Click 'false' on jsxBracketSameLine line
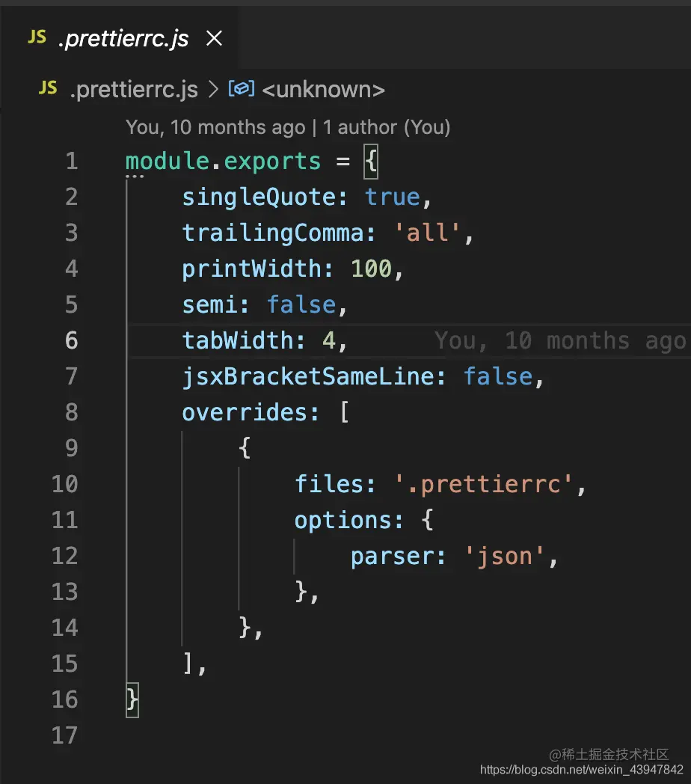The width and height of the screenshot is (691, 784). 498,377
